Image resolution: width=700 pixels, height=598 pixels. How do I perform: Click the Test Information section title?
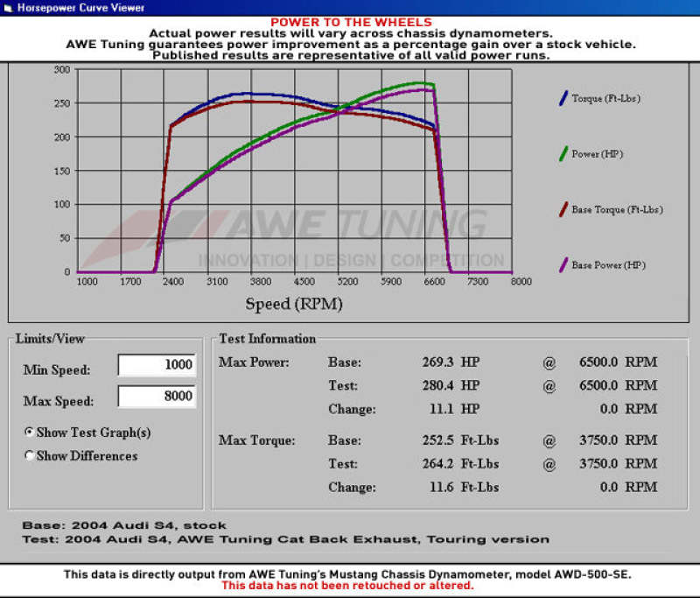(x=267, y=339)
